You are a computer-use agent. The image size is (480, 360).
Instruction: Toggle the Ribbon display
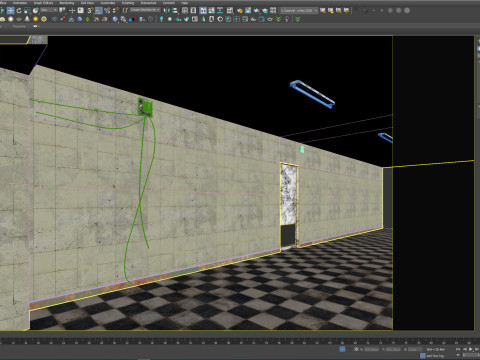[x=203, y=11]
